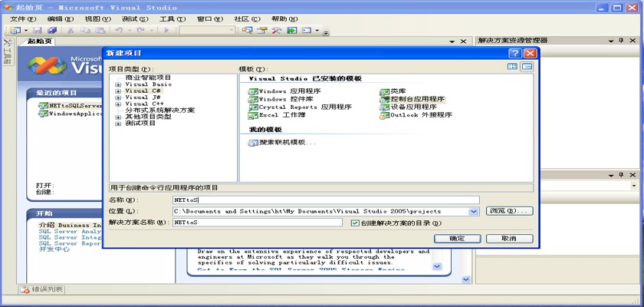Open the 位置 location dropdown arrow

[x=474, y=211]
